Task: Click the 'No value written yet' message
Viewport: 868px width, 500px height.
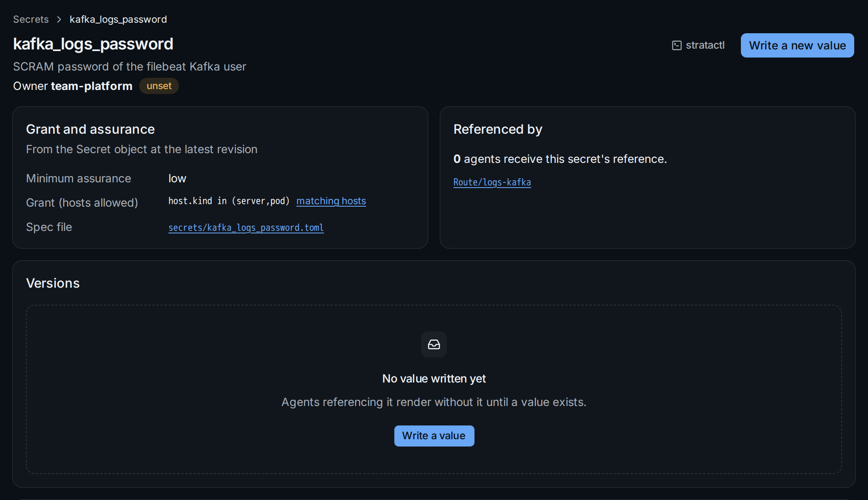Action: (434, 378)
